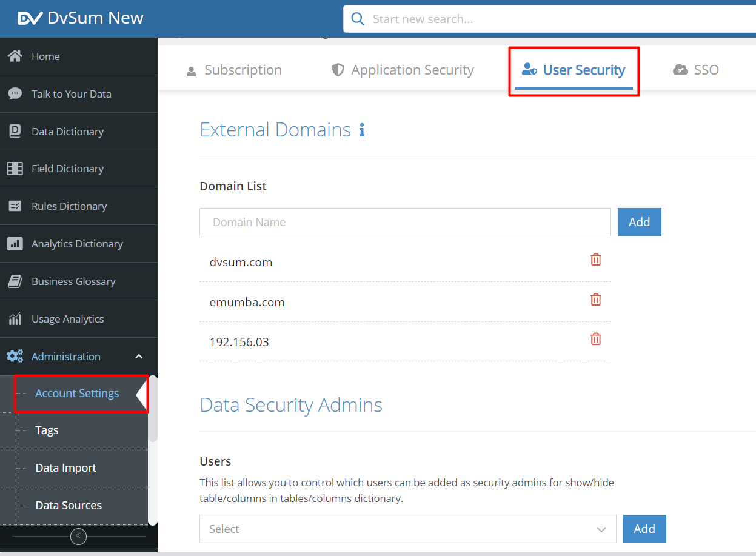Click the search magnifier icon
The width and height of the screenshot is (756, 556).
click(x=358, y=19)
